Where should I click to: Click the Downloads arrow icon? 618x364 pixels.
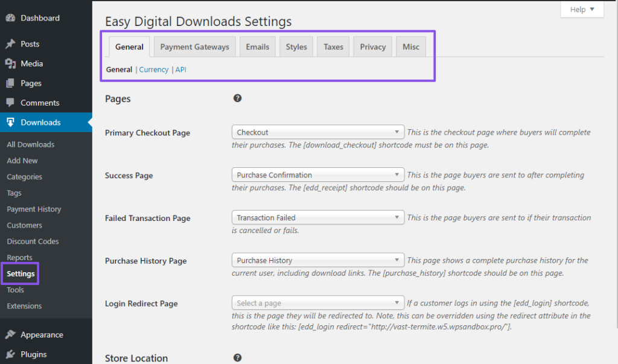[10, 123]
